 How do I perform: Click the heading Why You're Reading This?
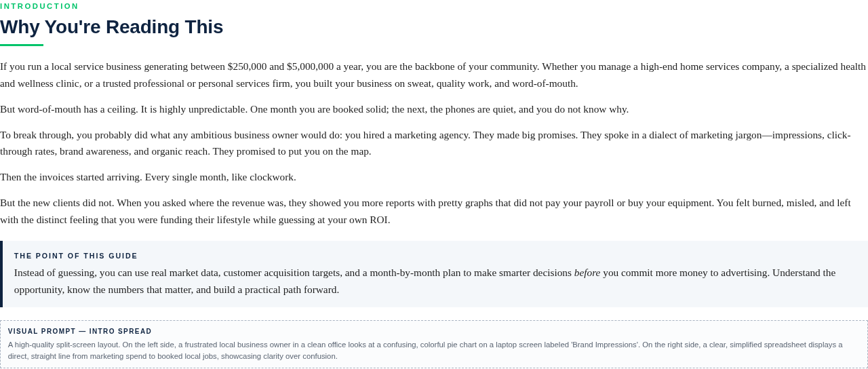[x=111, y=27]
